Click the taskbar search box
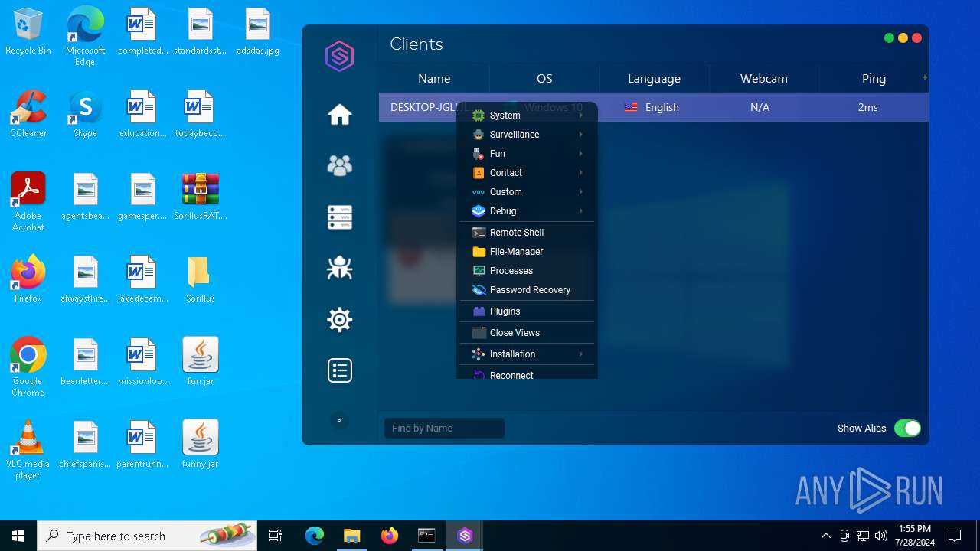The height and width of the screenshot is (551, 980). tap(147, 536)
